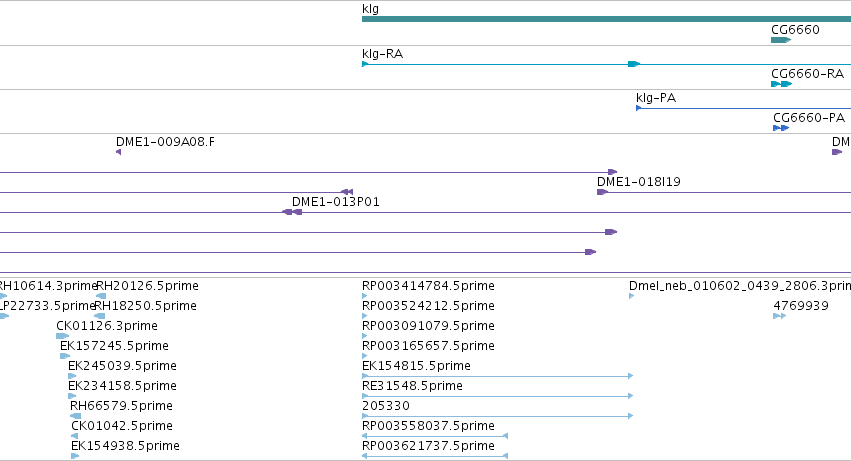
Task: Select EK157245.5prime EST label
Action: 115,346
